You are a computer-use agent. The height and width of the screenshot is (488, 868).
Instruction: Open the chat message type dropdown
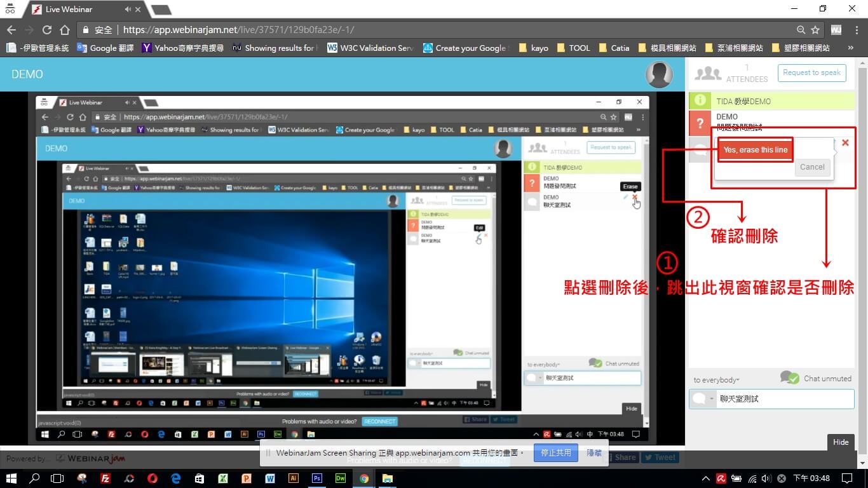(x=703, y=399)
